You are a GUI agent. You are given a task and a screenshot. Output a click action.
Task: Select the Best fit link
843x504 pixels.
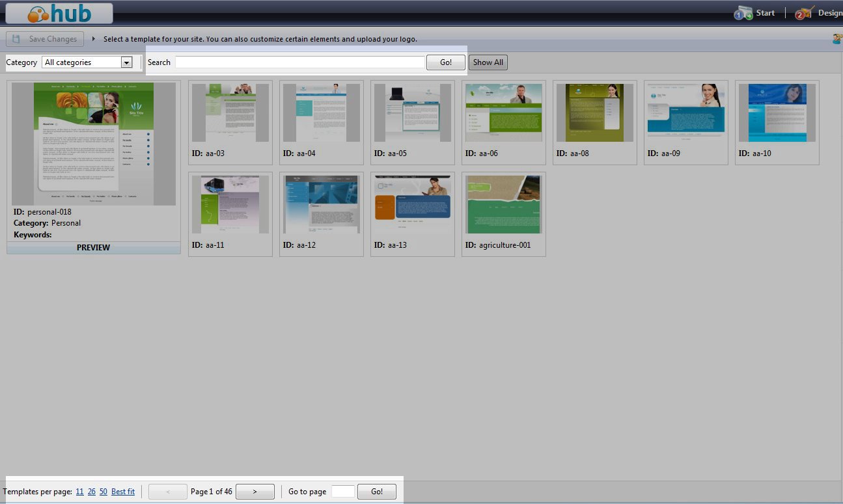click(x=123, y=492)
